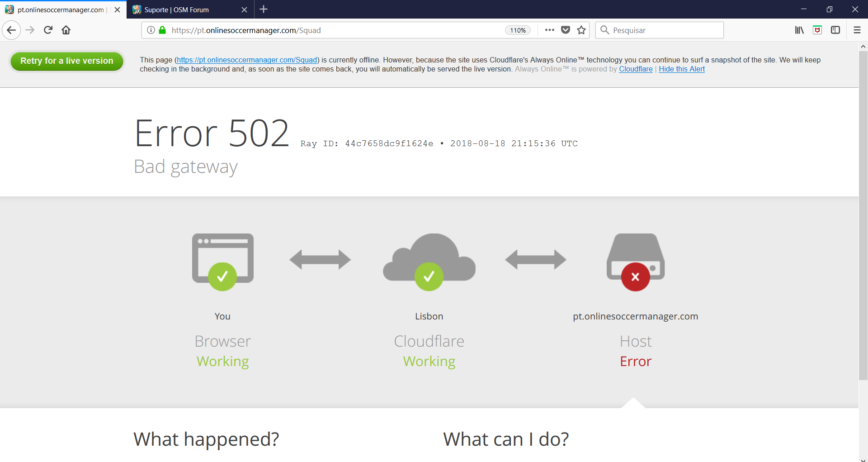This screenshot has height=462, width=868.
Task: Click the search magnifier icon
Action: click(x=604, y=30)
